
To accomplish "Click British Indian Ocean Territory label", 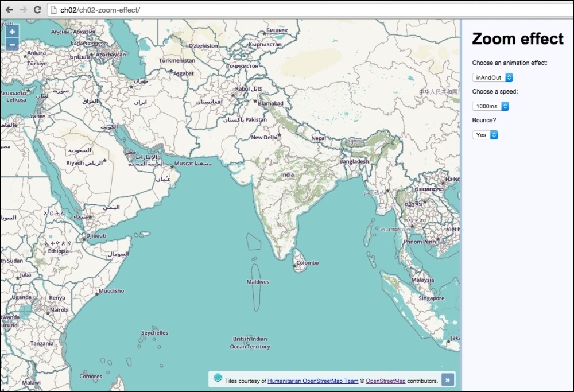I will [250, 343].
